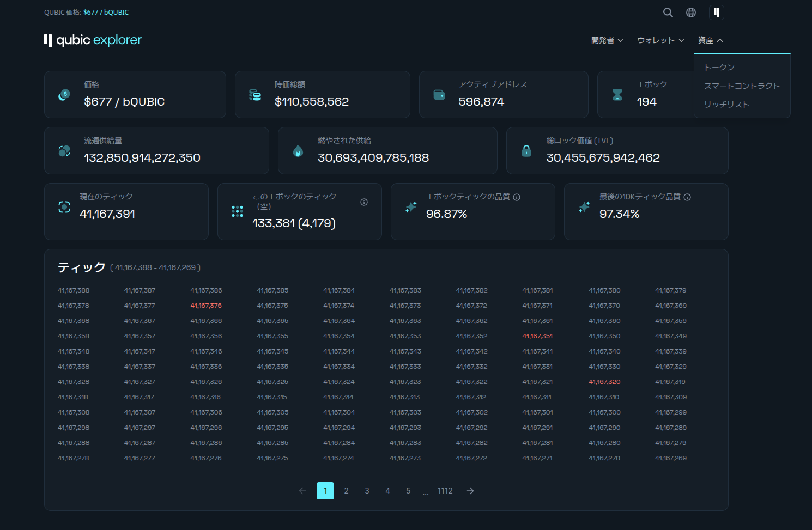Expand the 開発者 dropdown menu
The width and height of the screenshot is (812, 530).
607,40
